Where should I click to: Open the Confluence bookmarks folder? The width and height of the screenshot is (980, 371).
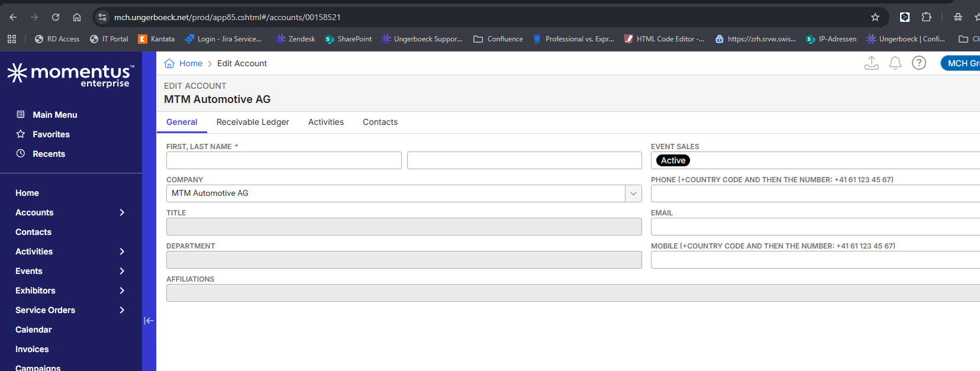tap(498, 39)
